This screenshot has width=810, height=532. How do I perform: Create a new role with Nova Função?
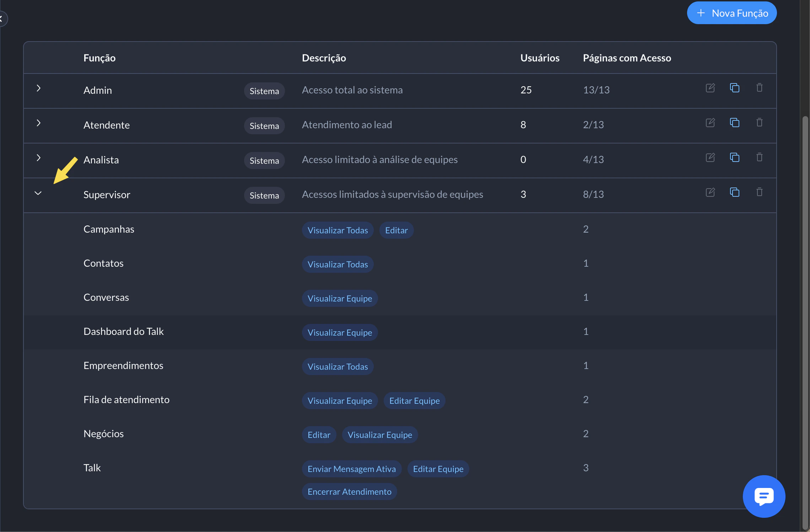point(731,13)
